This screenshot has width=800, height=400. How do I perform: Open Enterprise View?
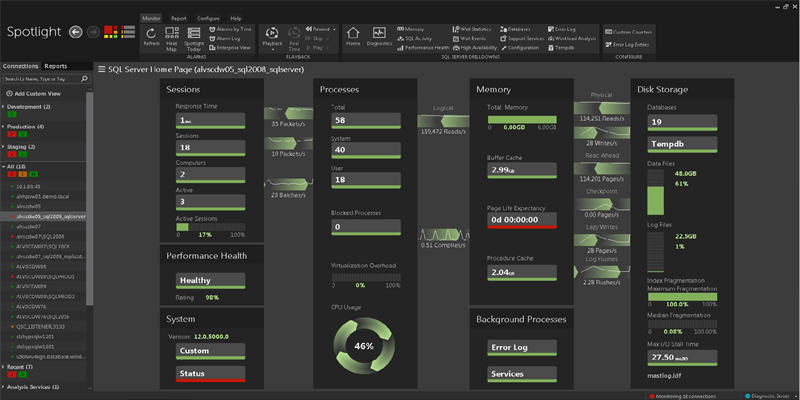point(230,47)
